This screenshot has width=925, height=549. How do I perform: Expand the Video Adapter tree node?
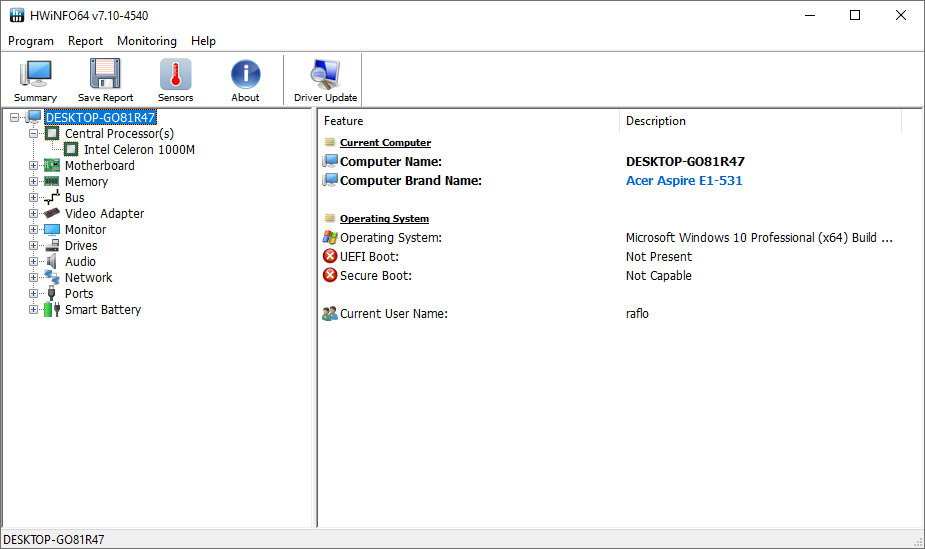[x=34, y=213]
